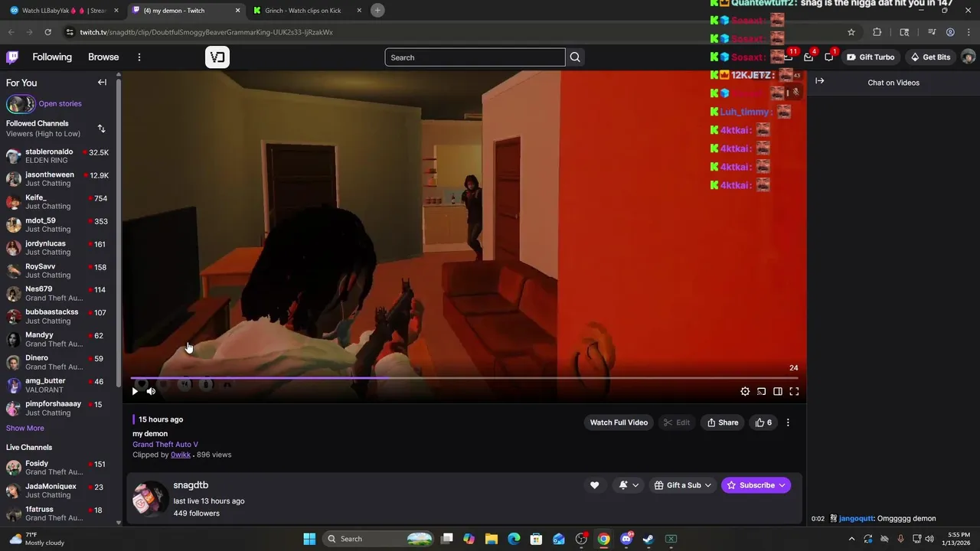This screenshot has height=551, width=980.
Task: Collapse the For You sidebar
Action: click(102, 83)
